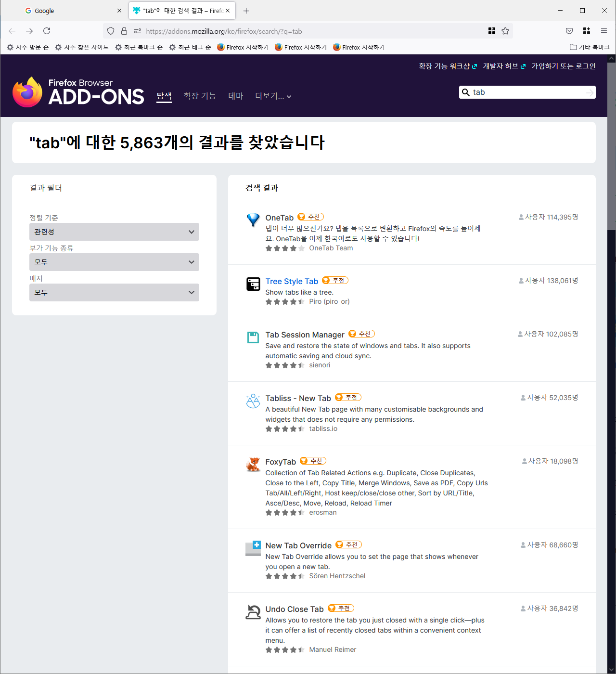
Task: Open the 최근 태그 순 bookmark
Action: coord(190,47)
